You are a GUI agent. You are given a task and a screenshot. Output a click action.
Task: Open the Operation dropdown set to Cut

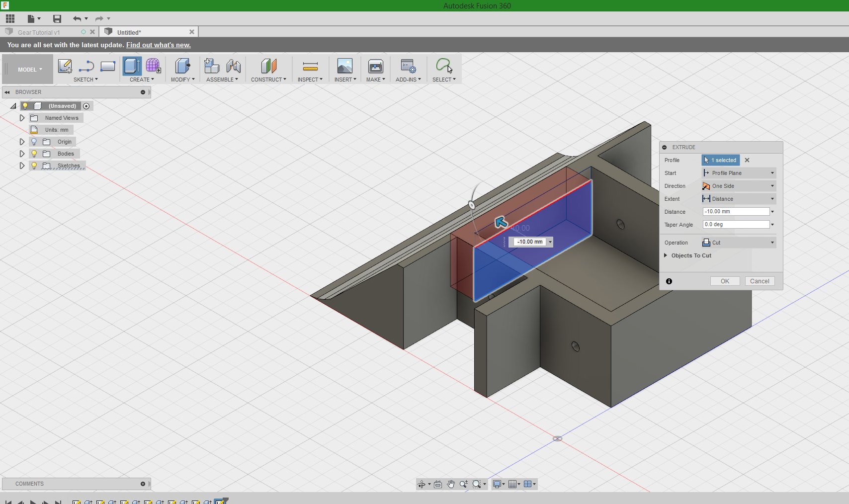click(738, 243)
